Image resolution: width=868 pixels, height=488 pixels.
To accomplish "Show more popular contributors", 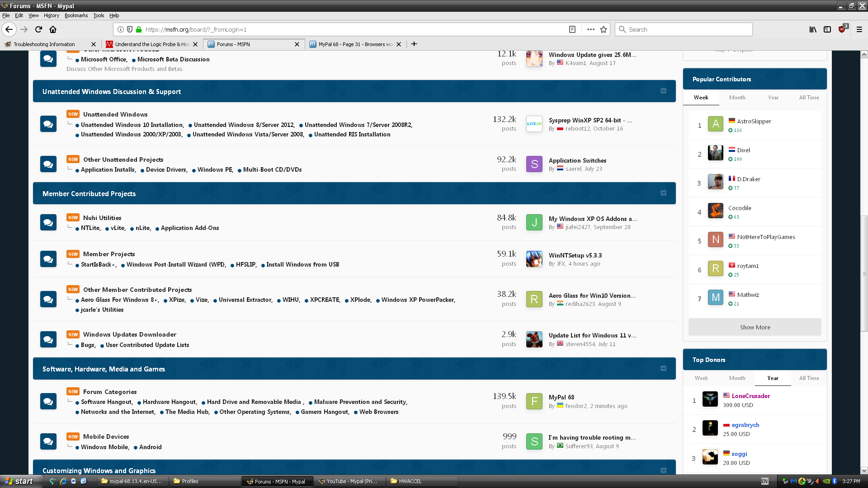I will 755,327.
